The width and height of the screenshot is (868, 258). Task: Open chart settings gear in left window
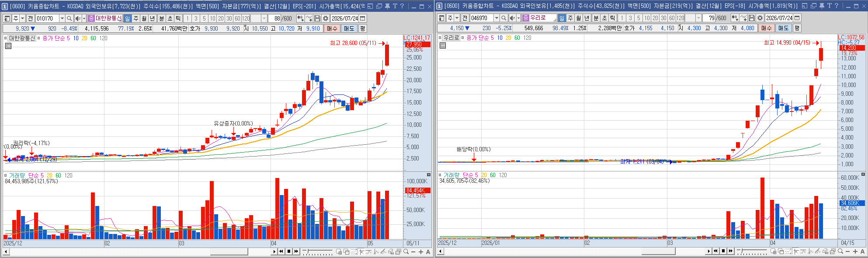tap(326, 18)
